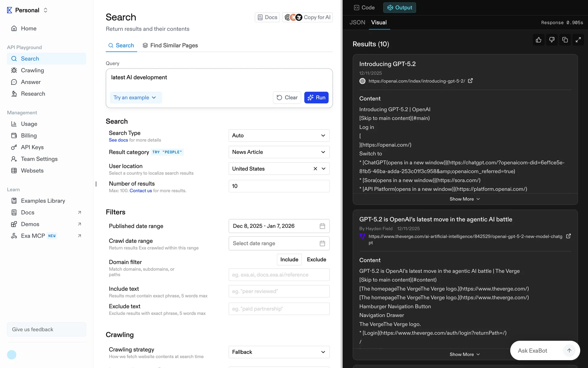Expand the output panel to fullscreen
This screenshot has height=368, width=588.
(x=578, y=40)
